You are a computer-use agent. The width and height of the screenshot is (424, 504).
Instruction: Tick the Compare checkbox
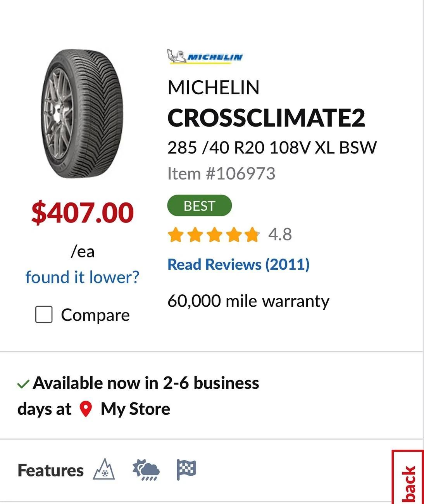pos(44,314)
